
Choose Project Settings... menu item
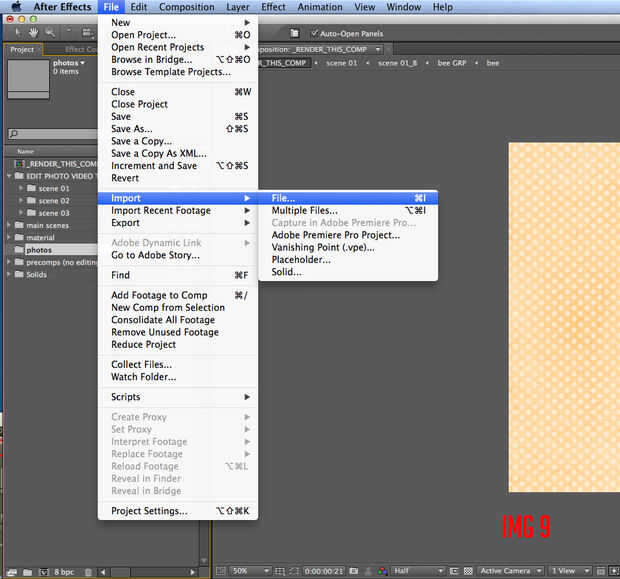[x=178, y=511]
